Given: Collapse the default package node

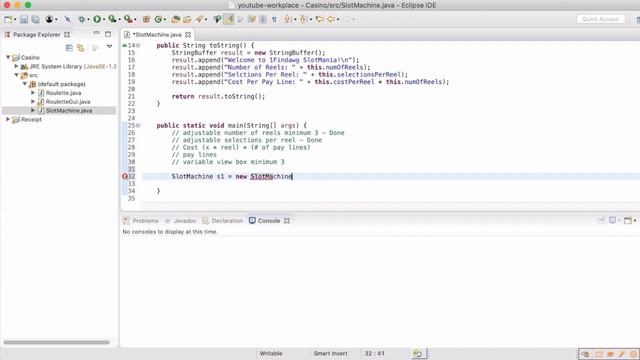Looking at the screenshot, I should pos(24,84).
